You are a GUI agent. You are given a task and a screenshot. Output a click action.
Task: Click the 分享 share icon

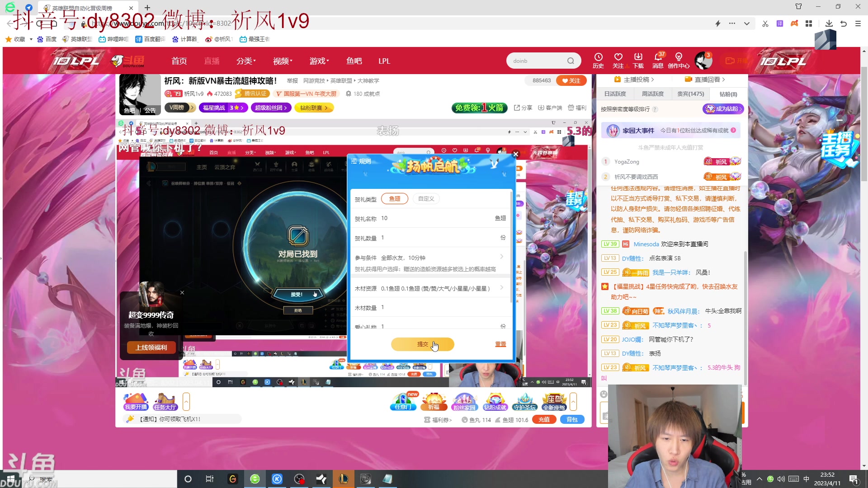pyautogui.click(x=523, y=108)
